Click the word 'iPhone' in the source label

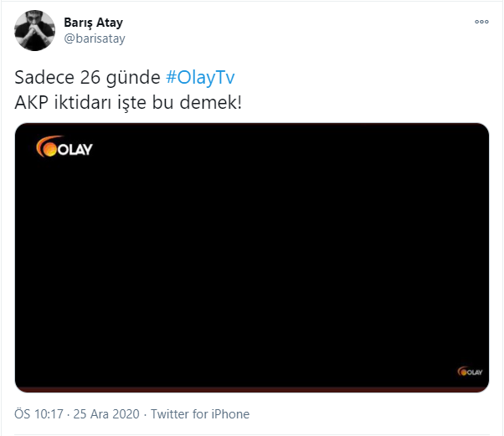230,414
